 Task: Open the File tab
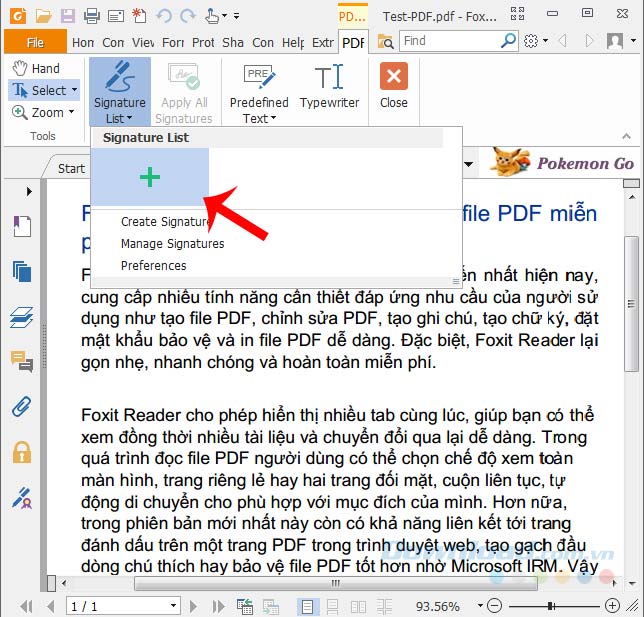coord(35,42)
